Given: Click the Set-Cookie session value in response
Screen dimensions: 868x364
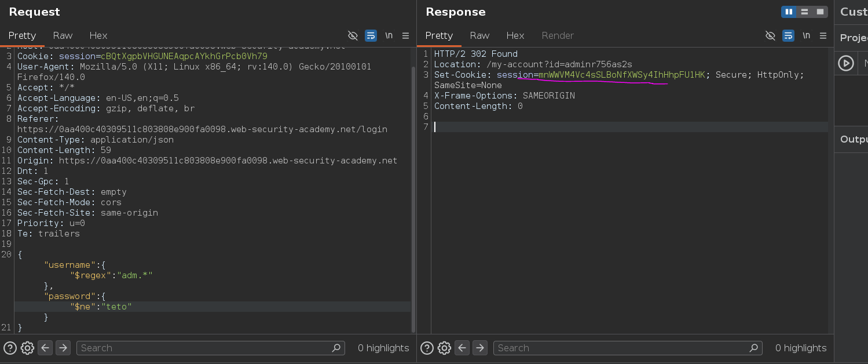Looking at the screenshot, I should (x=622, y=75).
